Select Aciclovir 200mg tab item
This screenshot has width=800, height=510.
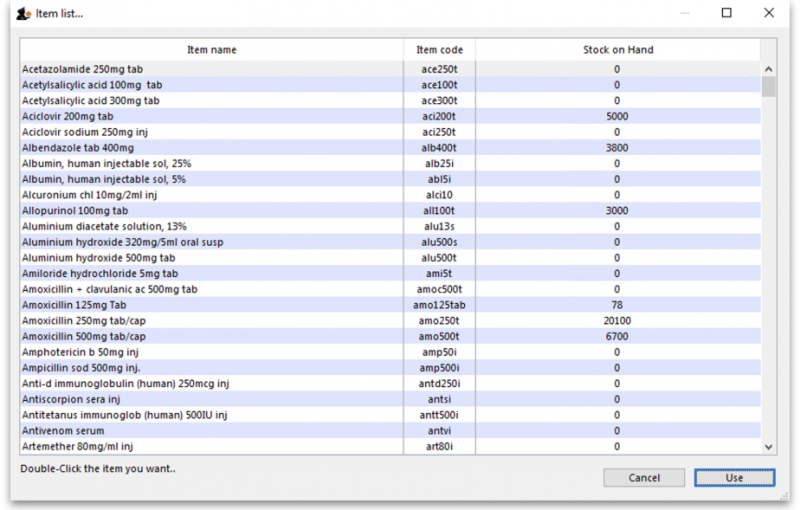[x=67, y=117]
